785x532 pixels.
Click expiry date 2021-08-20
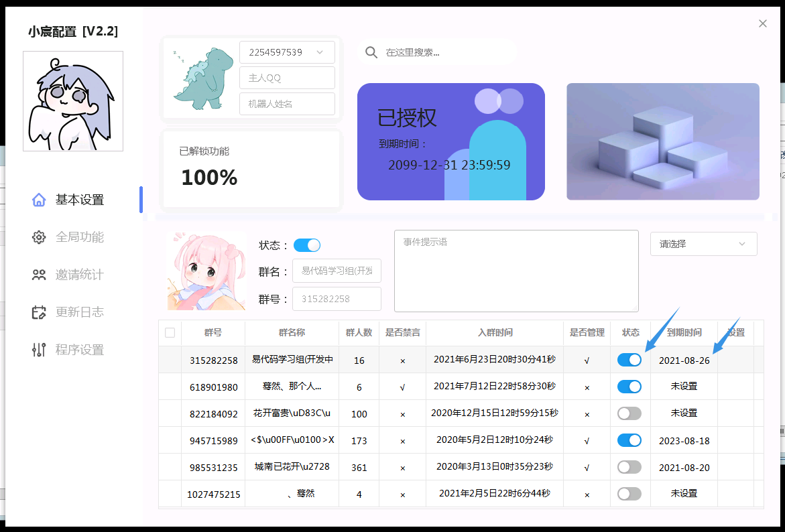pyautogui.click(x=684, y=468)
